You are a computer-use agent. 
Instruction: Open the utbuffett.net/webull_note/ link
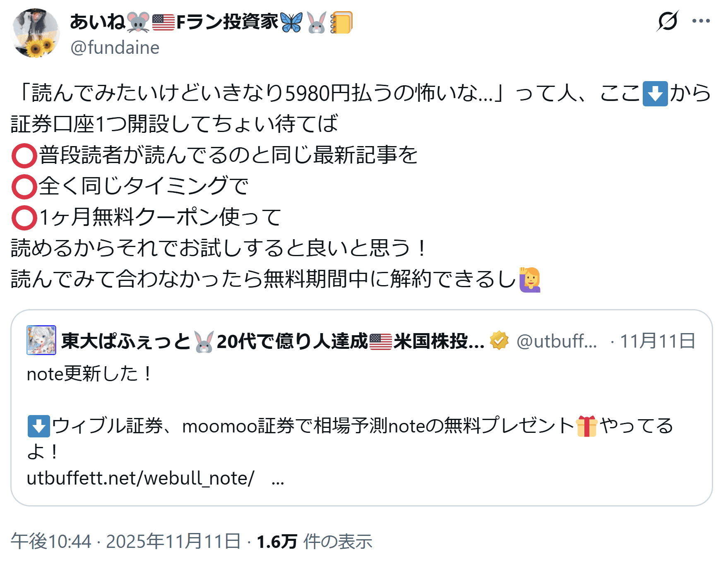[x=140, y=478]
